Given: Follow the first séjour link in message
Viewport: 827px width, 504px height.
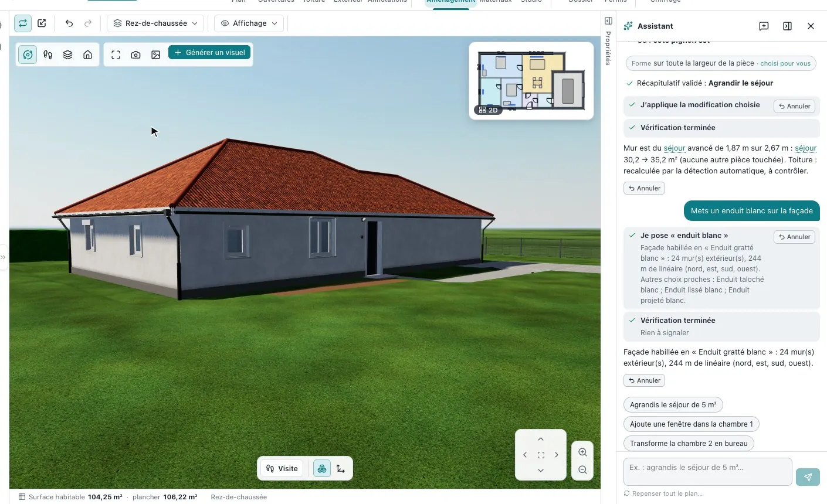Looking at the screenshot, I should tap(675, 148).
